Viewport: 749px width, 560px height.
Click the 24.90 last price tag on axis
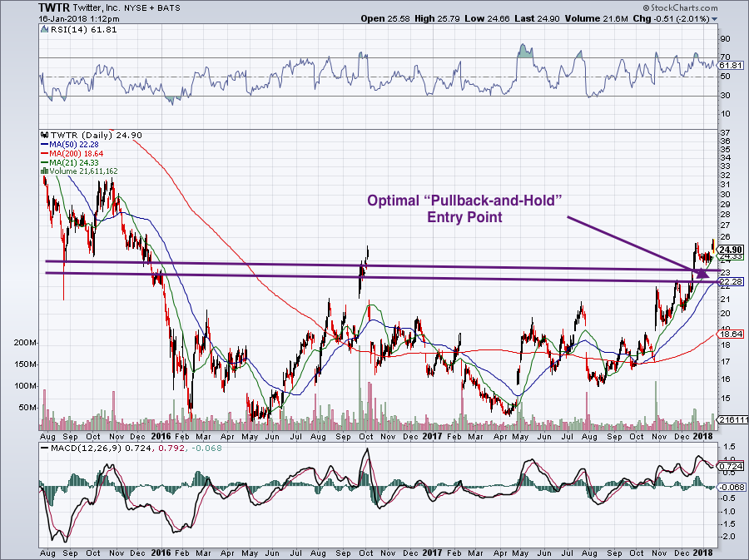pos(731,250)
